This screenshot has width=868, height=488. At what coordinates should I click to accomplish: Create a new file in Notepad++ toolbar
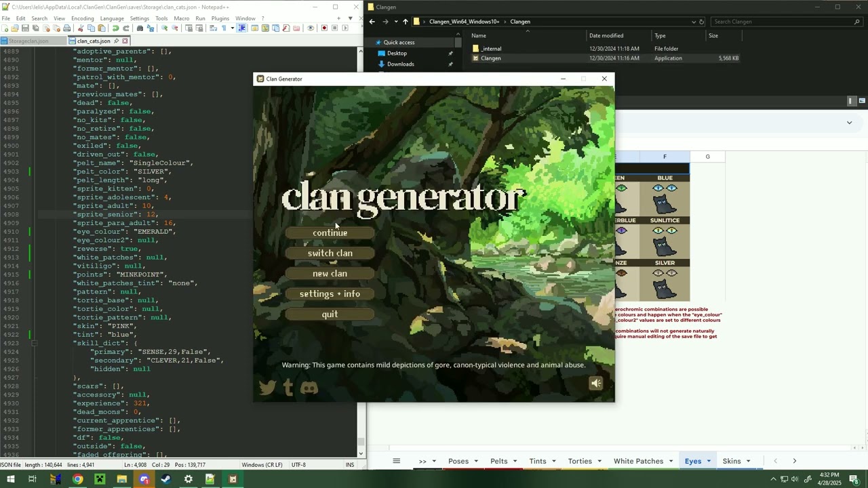(5, 28)
